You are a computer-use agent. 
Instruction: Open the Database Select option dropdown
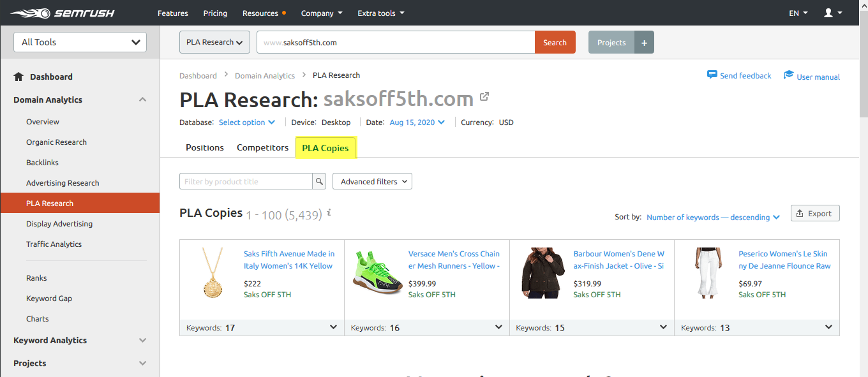click(247, 122)
